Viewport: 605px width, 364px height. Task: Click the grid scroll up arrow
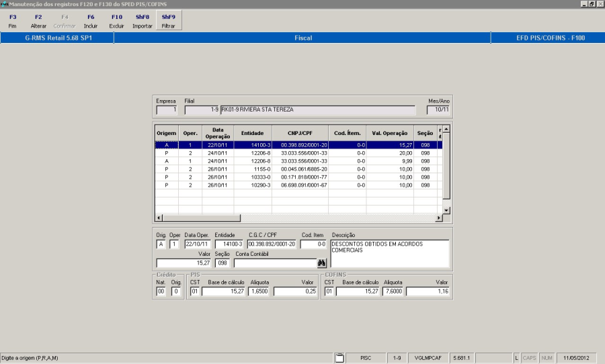tap(446, 129)
